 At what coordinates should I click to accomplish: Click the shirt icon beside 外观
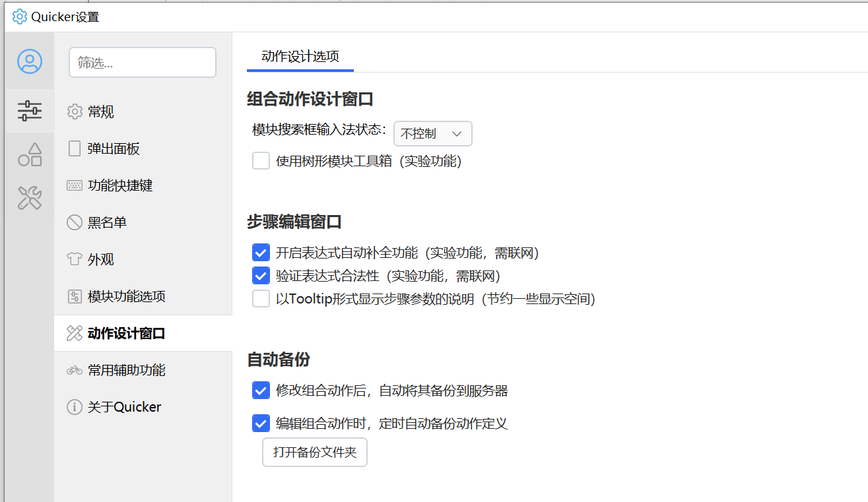point(75,259)
